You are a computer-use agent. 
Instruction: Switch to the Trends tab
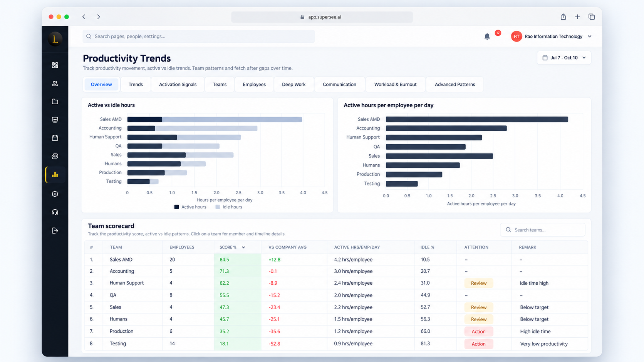point(136,84)
